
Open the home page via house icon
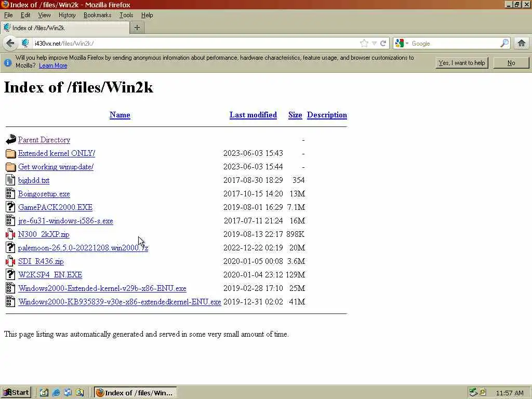(522, 43)
